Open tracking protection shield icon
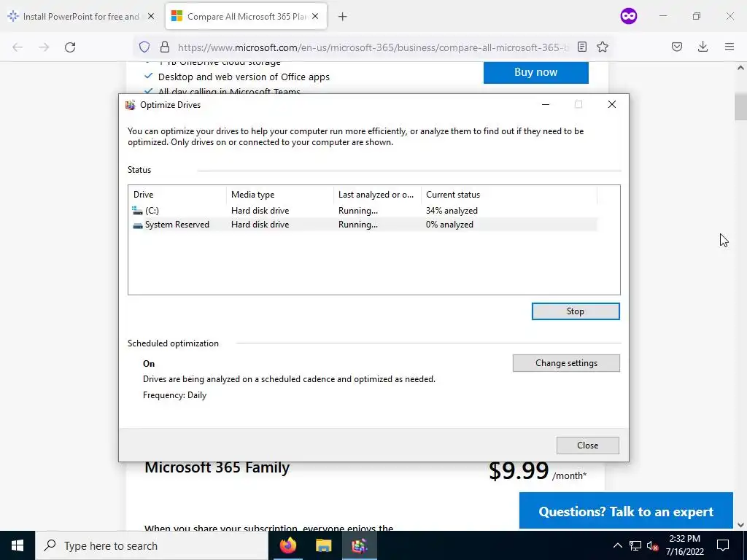The height and width of the screenshot is (560, 747). click(x=144, y=47)
